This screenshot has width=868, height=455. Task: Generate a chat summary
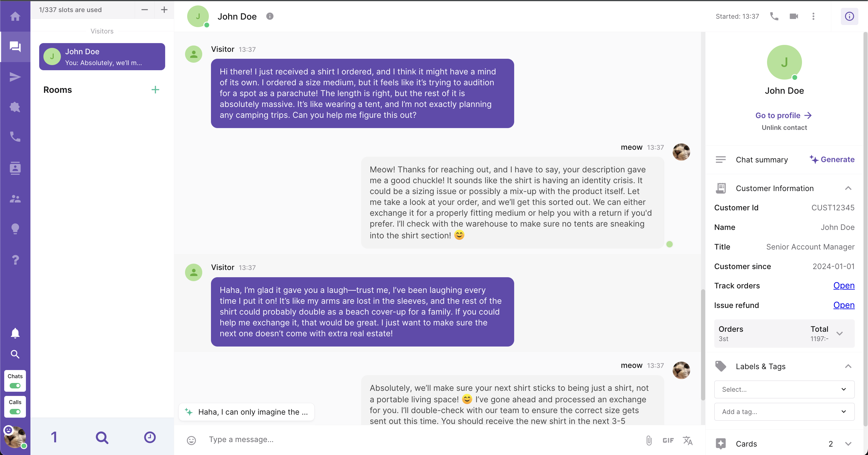(x=832, y=159)
